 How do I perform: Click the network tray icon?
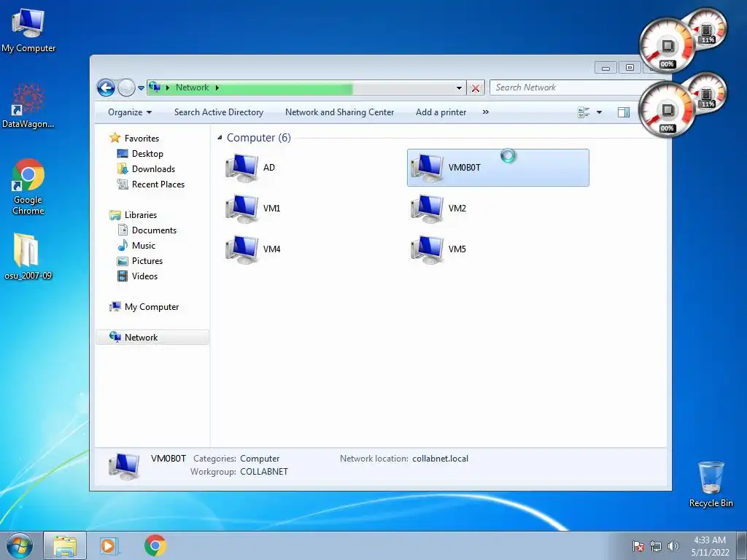click(x=656, y=546)
